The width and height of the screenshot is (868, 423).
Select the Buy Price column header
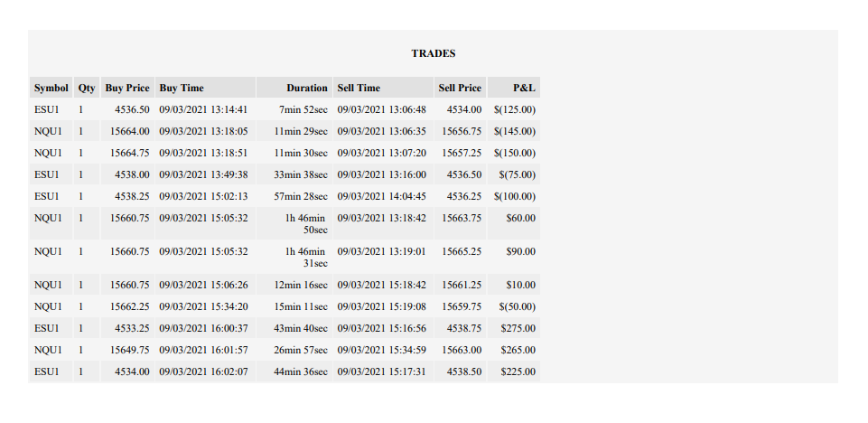point(127,88)
